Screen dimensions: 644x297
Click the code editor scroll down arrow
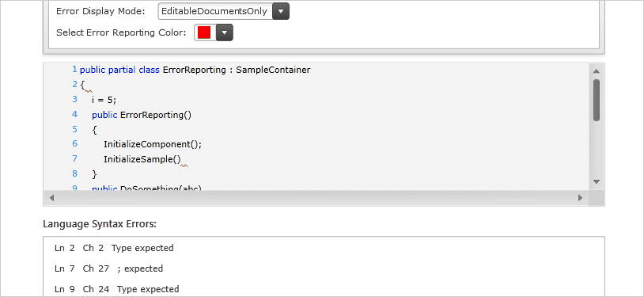click(597, 181)
